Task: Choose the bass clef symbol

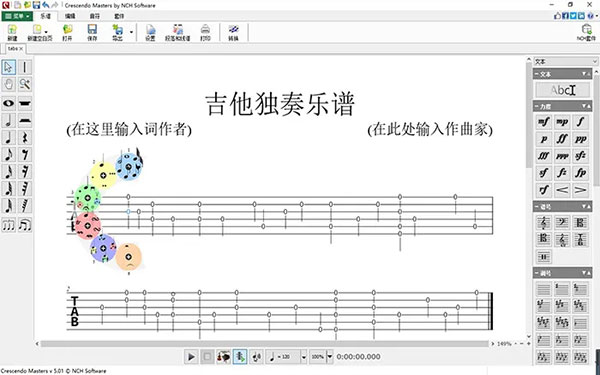Action: coord(562,222)
